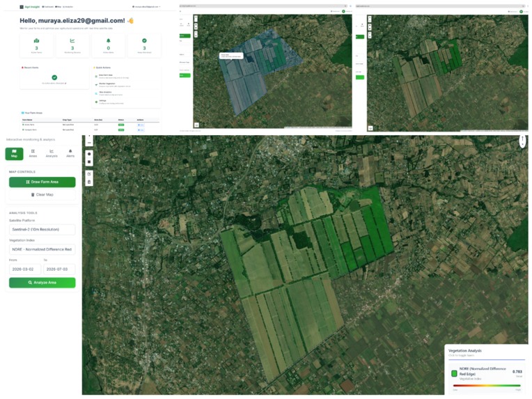Click the gear icon beside Settings quick action
Image resolution: width=532 pixels, height=399 pixels.
96,102
